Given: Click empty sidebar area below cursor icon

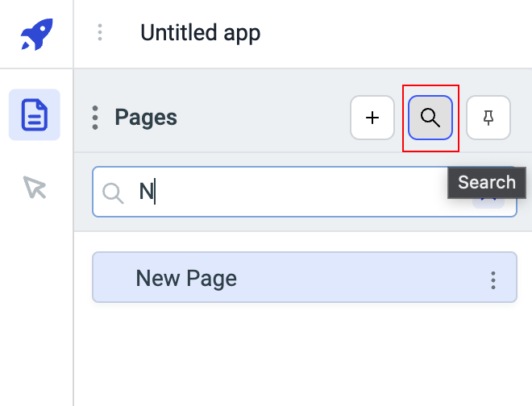Looking at the screenshot, I should [x=35, y=306].
